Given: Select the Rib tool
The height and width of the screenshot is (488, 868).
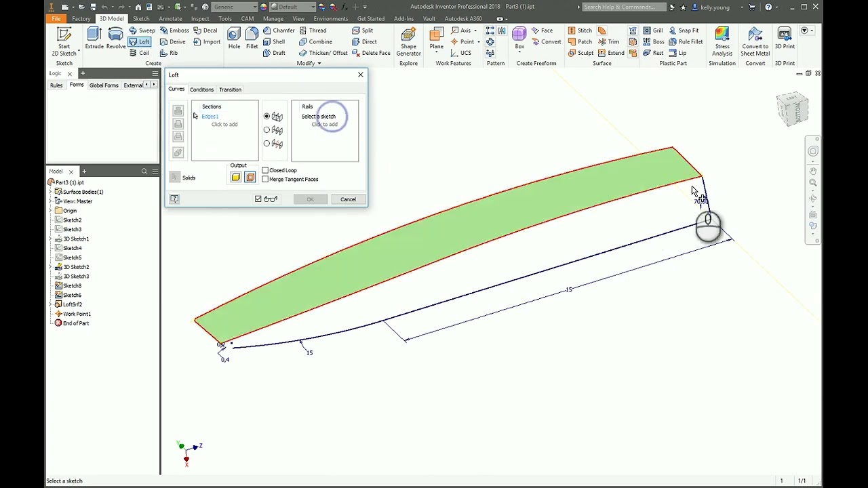Looking at the screenshot, I should pyautogui.click(x=169, y=53).
